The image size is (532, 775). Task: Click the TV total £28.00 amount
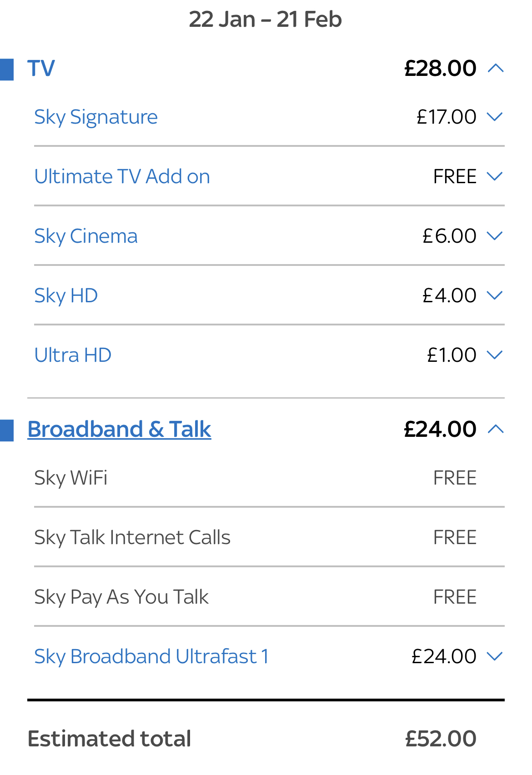tap(440, 68)
